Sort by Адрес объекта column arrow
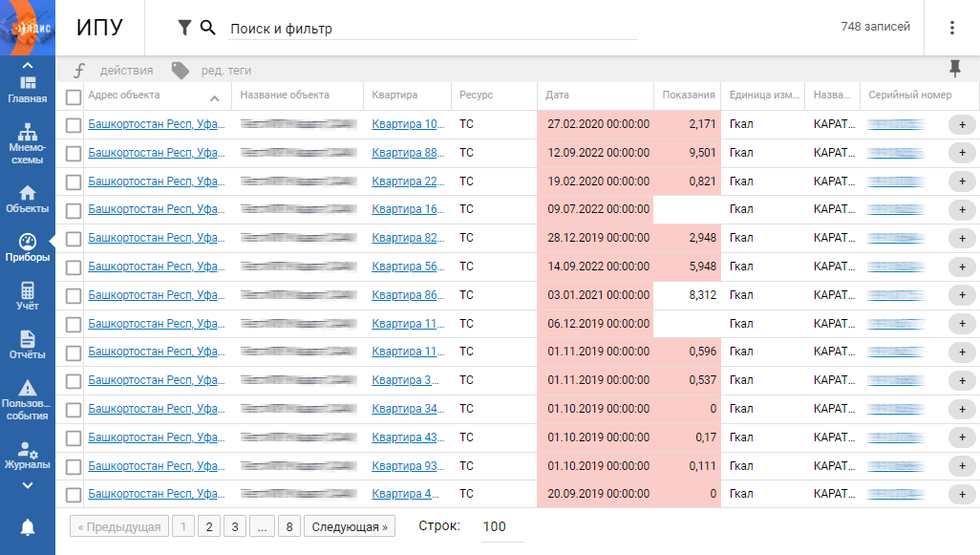Image resolution: width=980 pixels, height=555 pixels. point(214,98)
